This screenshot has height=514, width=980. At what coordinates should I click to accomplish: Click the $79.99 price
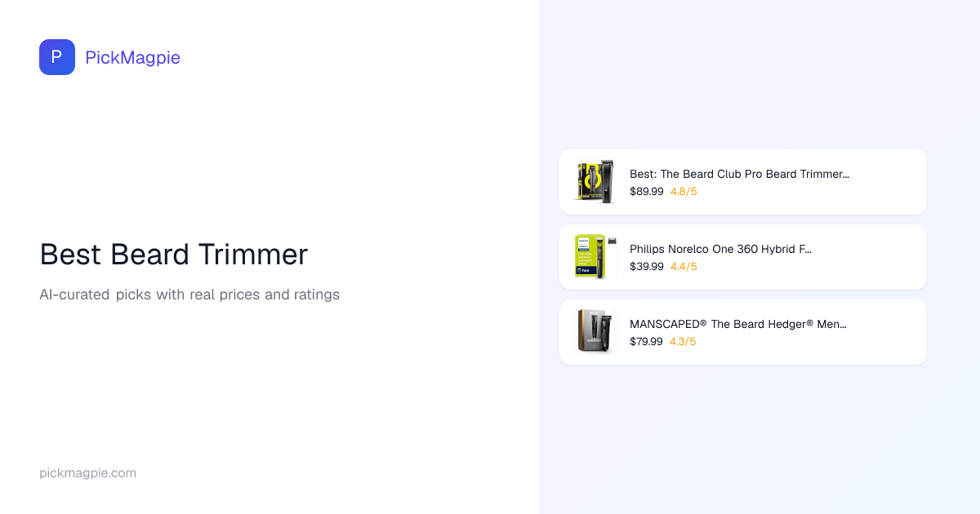[x=646, y=342]
